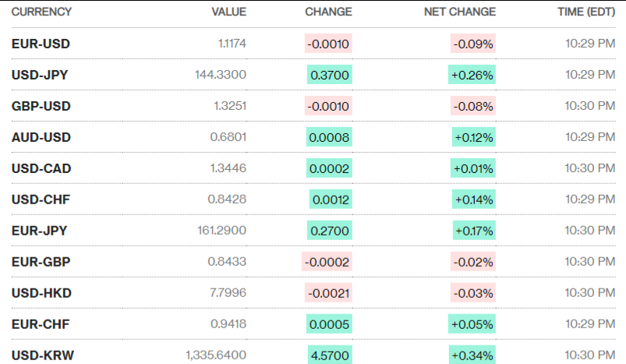Open the USD-CHF currency link

(x=41, y=200)
